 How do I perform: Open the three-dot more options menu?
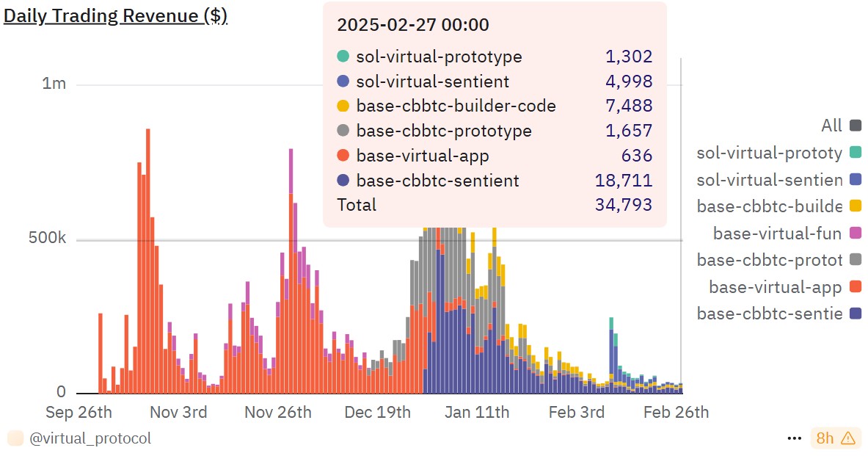coord(794,438)
